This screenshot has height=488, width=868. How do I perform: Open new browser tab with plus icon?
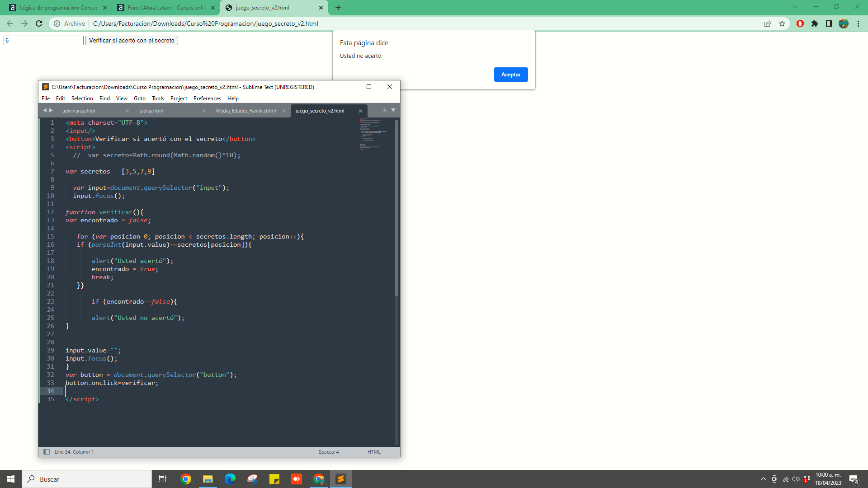point(338,8)
